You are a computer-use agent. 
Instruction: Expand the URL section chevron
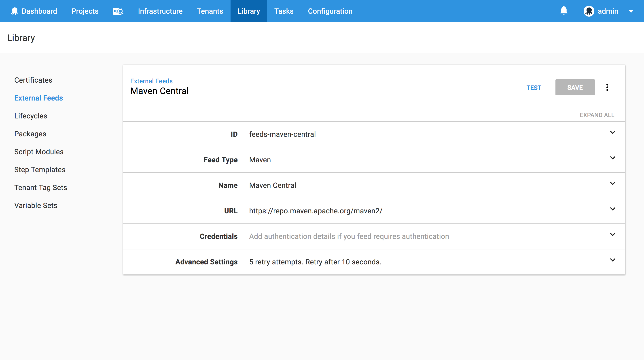coord(612,209)
